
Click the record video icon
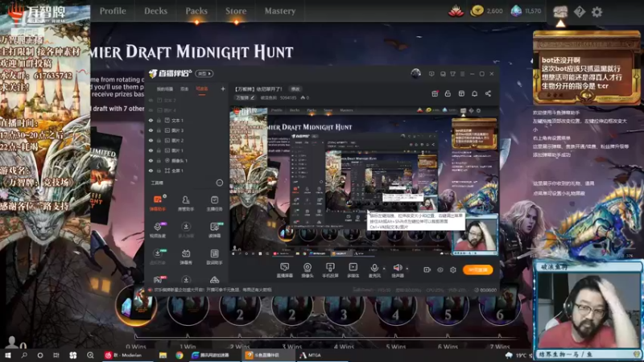click(x=427, y=269)
